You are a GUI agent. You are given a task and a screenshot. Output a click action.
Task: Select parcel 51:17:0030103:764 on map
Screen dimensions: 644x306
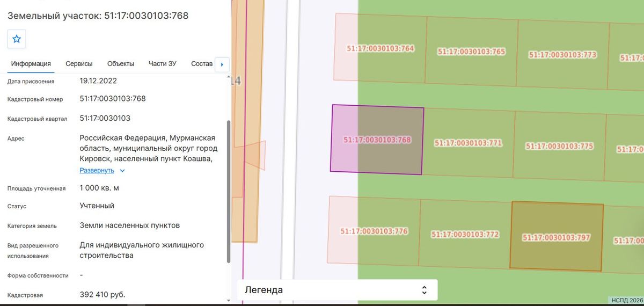click(381, 48)
